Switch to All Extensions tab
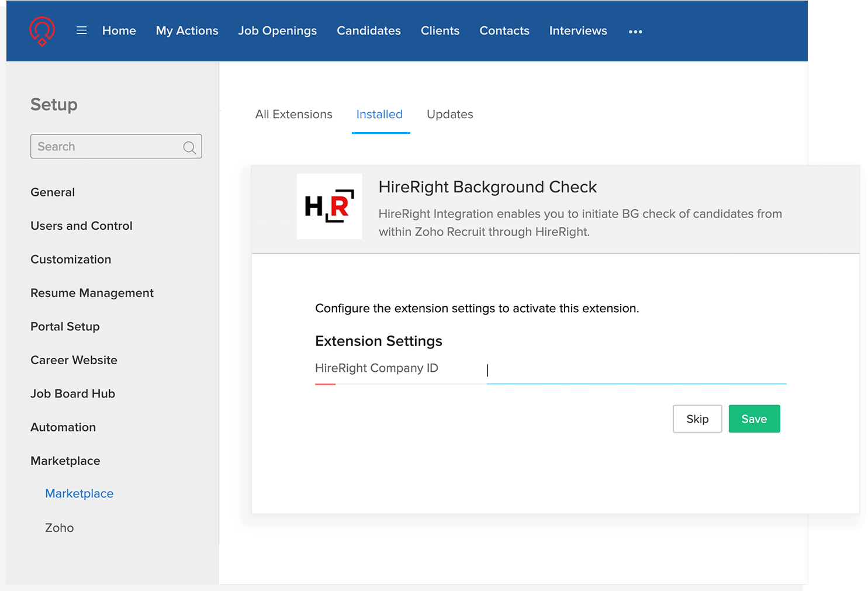Viewport: 868px width, 591px height. (294, 114)
